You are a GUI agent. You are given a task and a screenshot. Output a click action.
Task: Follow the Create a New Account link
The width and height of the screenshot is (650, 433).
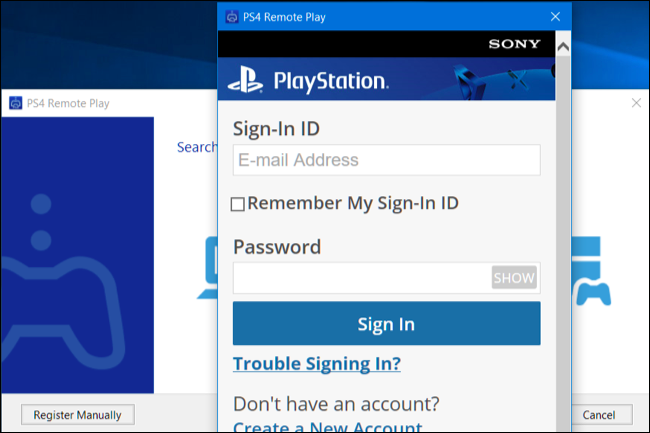pos(327,428)
